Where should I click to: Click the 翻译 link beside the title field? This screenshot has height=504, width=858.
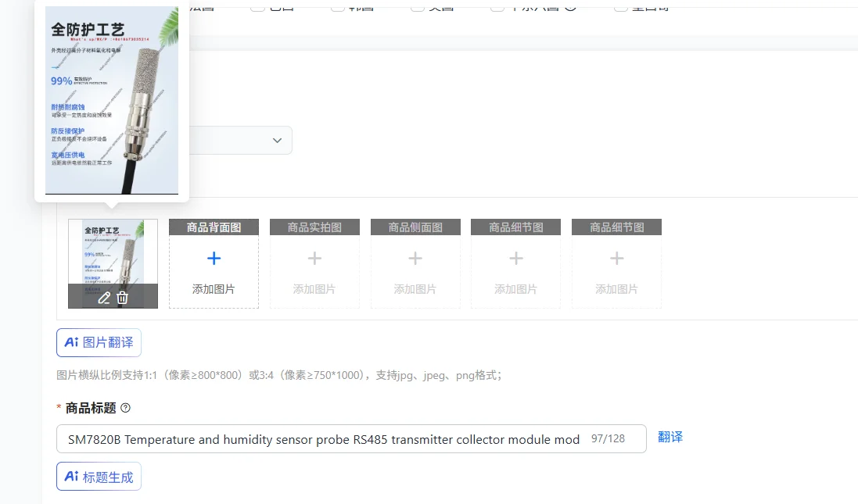point(670,438)
